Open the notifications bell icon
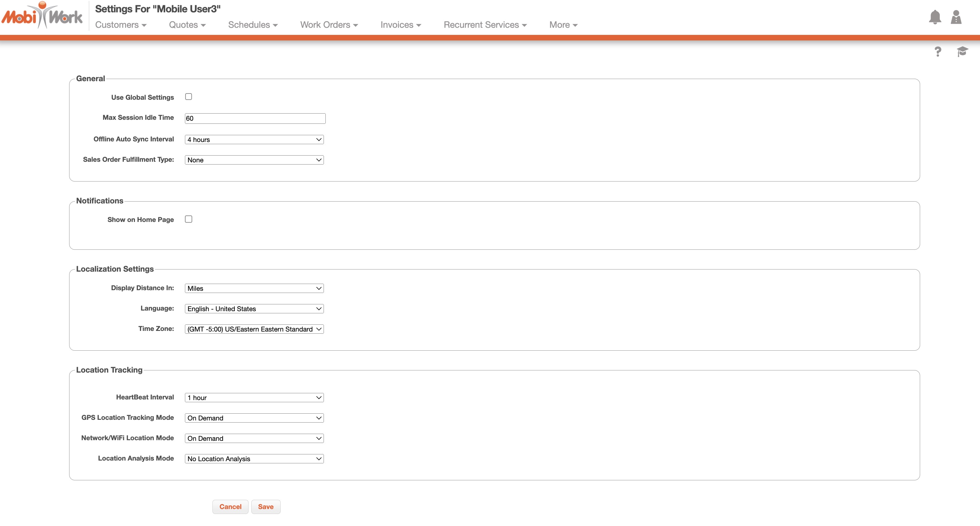The height and width of the screenshot is (526, 980). point(935,18)
